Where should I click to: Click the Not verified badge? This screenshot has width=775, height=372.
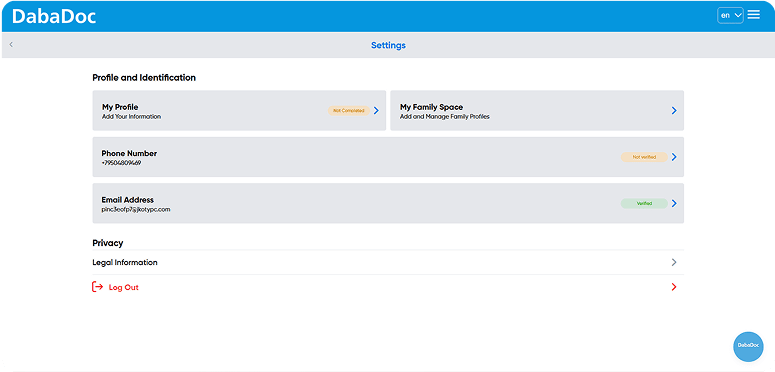[644, 157]
